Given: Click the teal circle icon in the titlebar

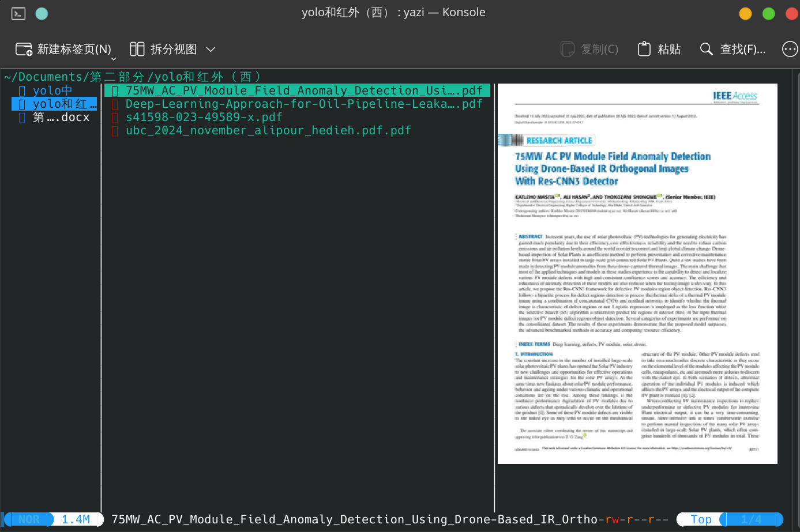Looking at the screenshot, I should (41, 13).
